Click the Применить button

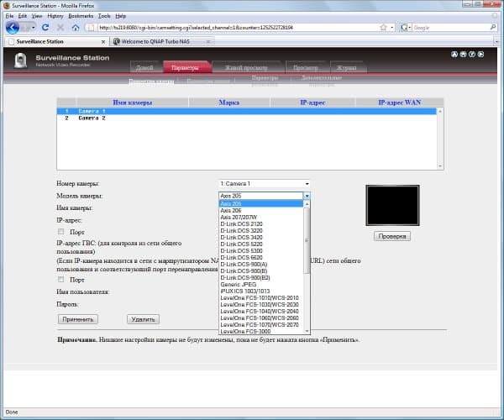(78, 319)
